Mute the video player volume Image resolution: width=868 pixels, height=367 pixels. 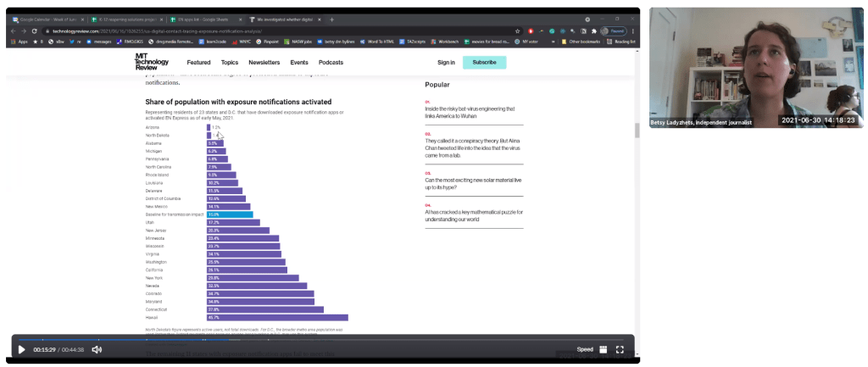click(x=97, y=349)
